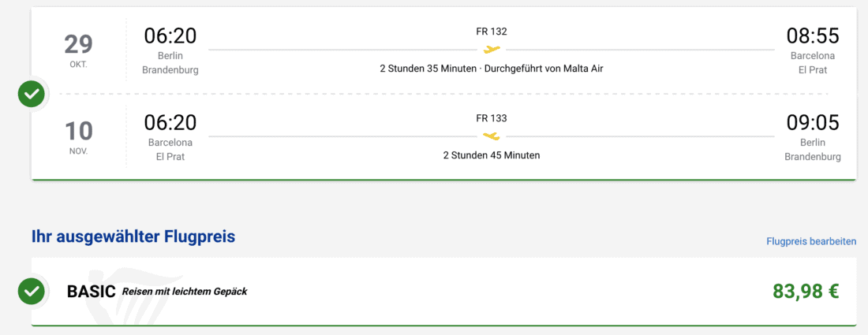Click the 2 Stunden 45 Minuten duration
The width and height of the screenshot is (868, 335).
tap(492, 155)
